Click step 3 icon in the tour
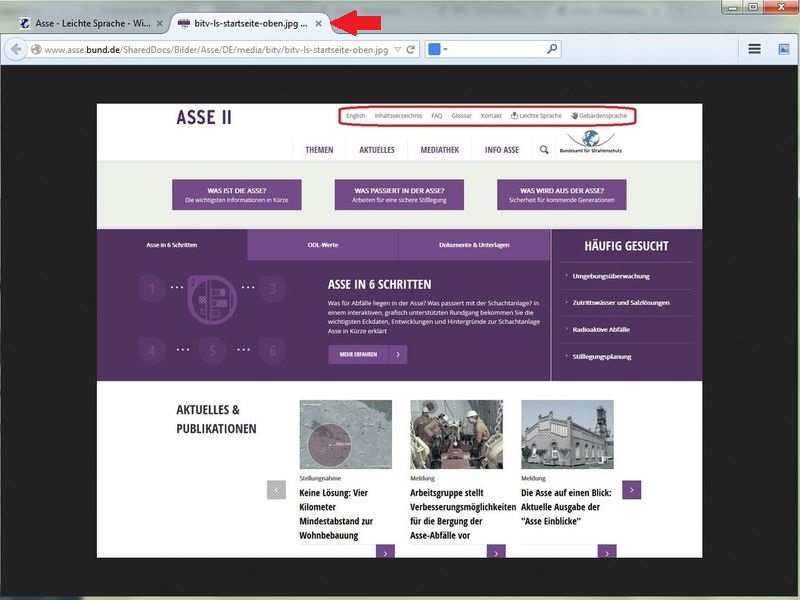 (272, 289)
